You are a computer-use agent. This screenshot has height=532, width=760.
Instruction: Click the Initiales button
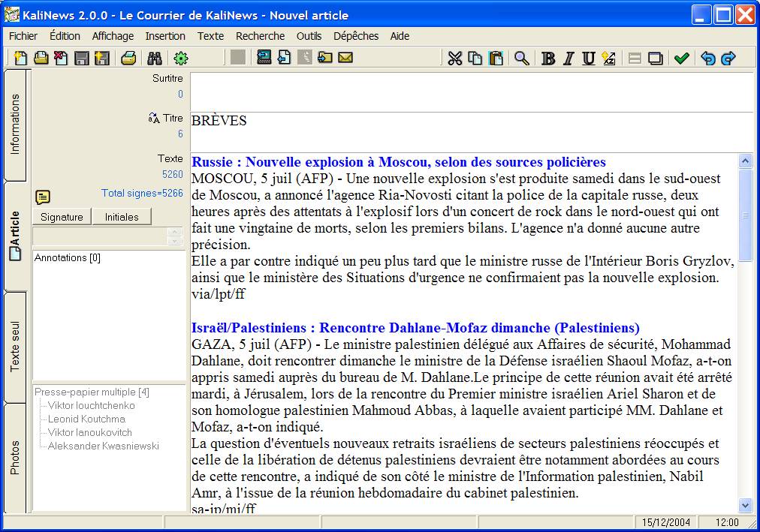coord(122,217)
